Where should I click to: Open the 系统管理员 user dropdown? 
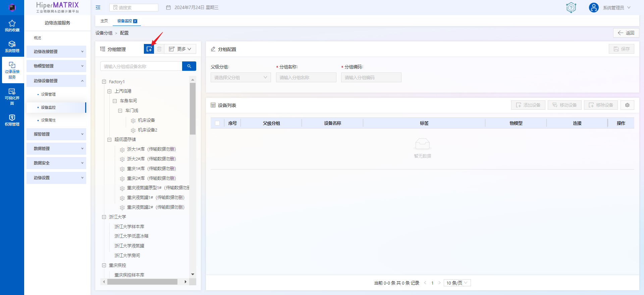click(x=616, y=7)
